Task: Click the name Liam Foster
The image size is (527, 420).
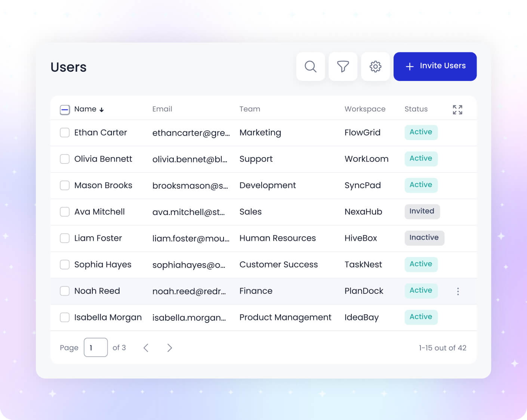Action: [x=98, y=238]
